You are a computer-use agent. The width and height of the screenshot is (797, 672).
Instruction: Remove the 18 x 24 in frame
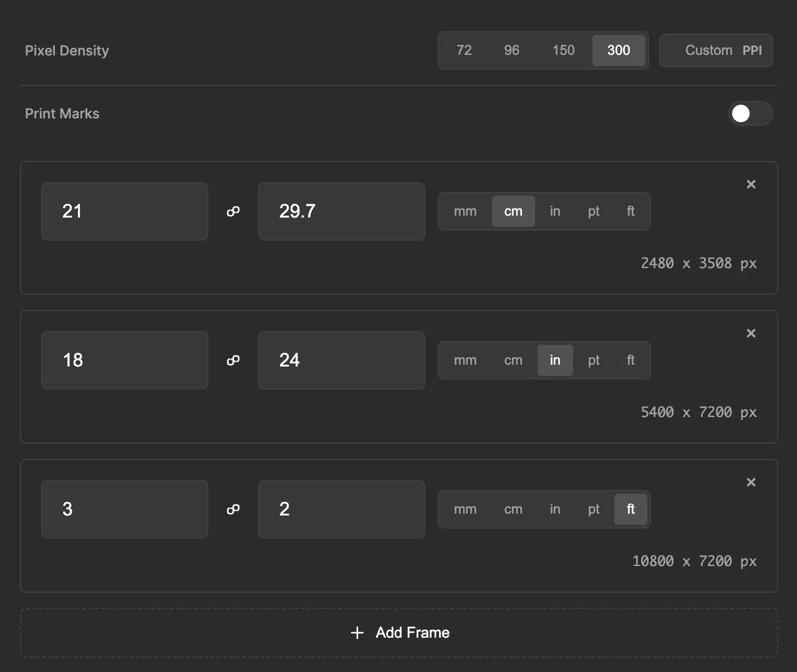pyautogui.click(x=751, y=333)
